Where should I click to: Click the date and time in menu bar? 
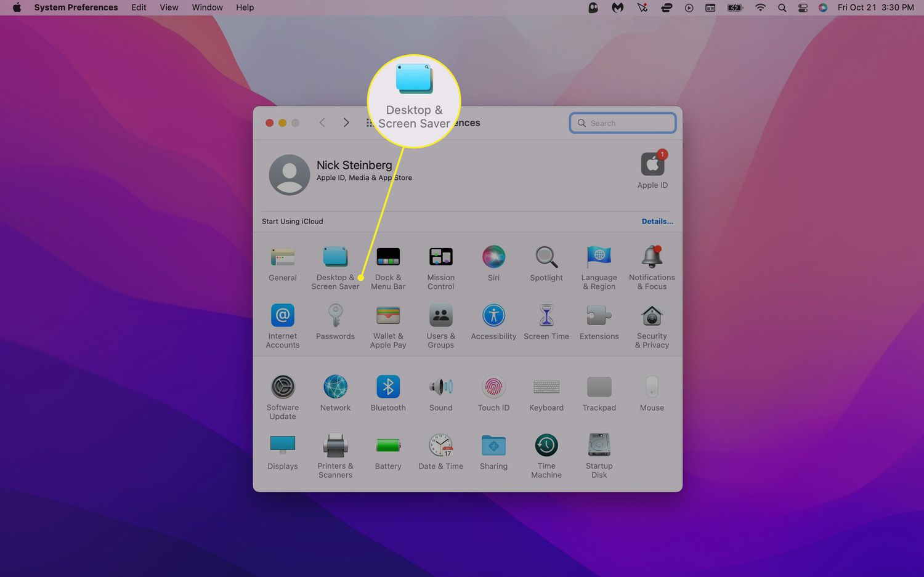[875, 7]
